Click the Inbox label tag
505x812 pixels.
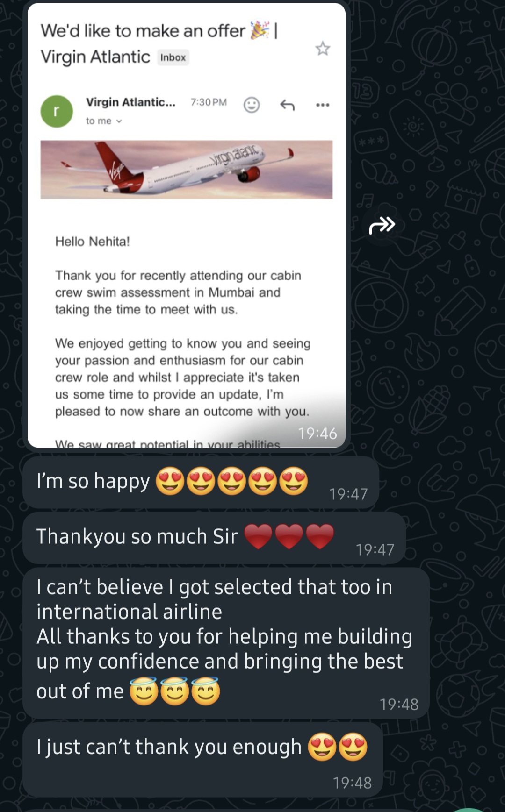click(x=173, y=57)
